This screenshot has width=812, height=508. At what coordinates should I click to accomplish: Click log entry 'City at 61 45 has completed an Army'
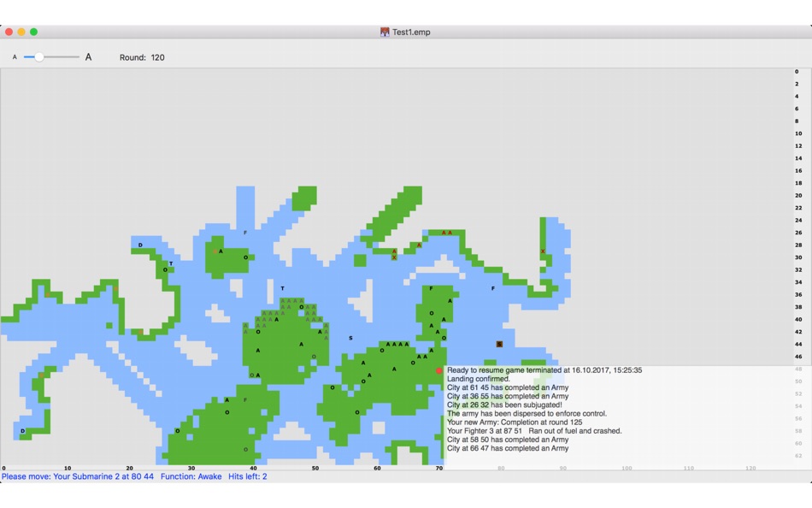point(508,387)
